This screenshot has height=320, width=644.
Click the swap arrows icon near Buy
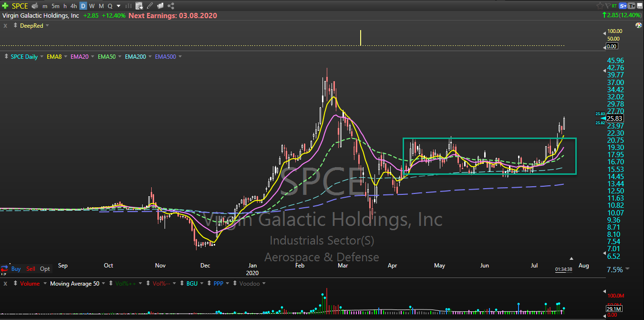tap(4, 268)
